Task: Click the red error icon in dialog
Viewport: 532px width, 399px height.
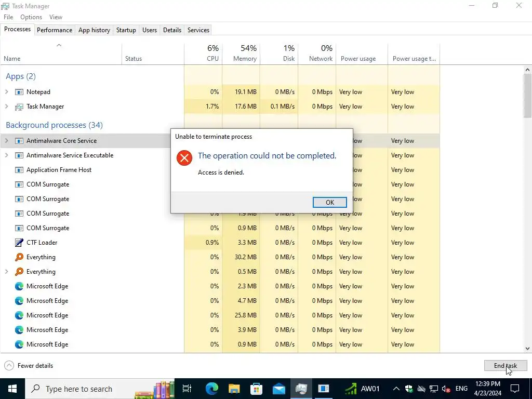Action: tap(184, 158)
